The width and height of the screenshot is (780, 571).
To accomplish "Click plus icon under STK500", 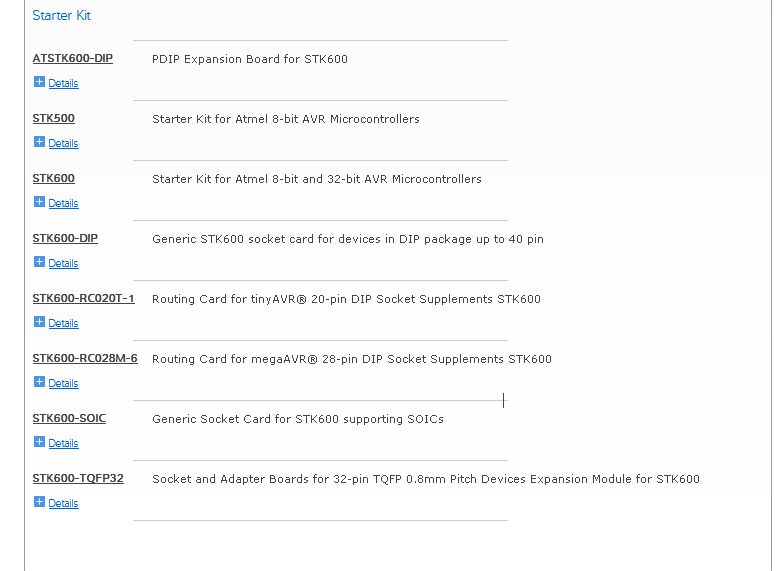I will point(39,142).
